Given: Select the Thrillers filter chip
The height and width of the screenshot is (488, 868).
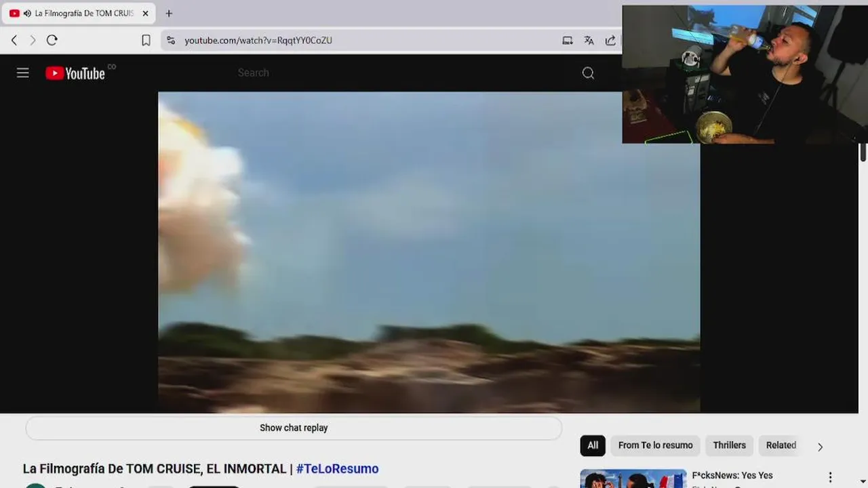Looking at the screenshot, I should click(x=729, y=445).
